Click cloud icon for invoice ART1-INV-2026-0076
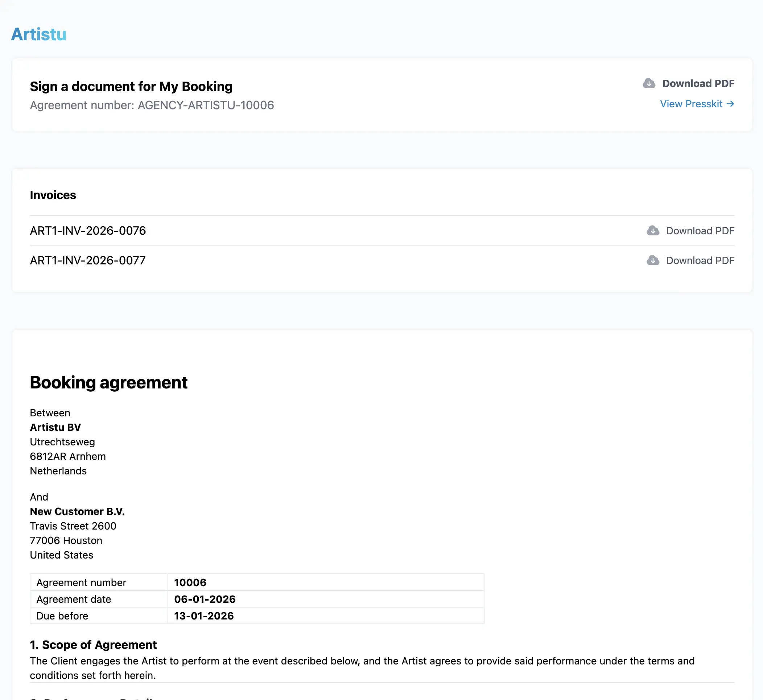 [x=652, y=231]
